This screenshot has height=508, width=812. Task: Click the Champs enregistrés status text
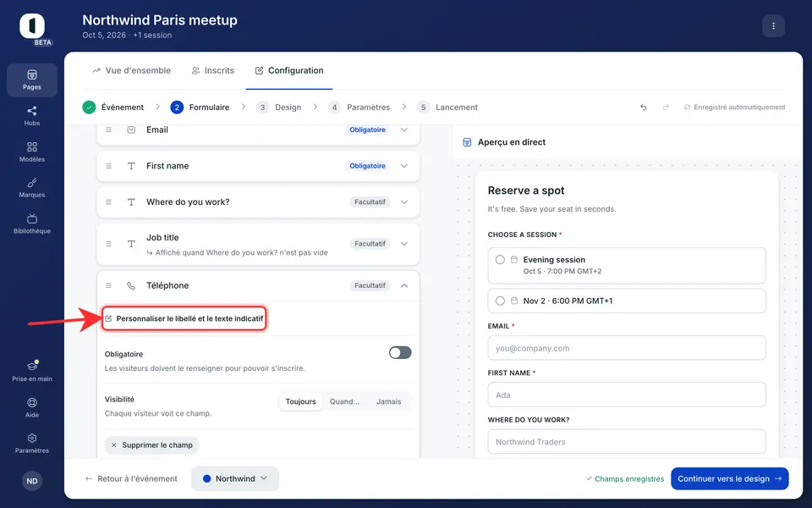pyautogui.click(x=625, y=478)
